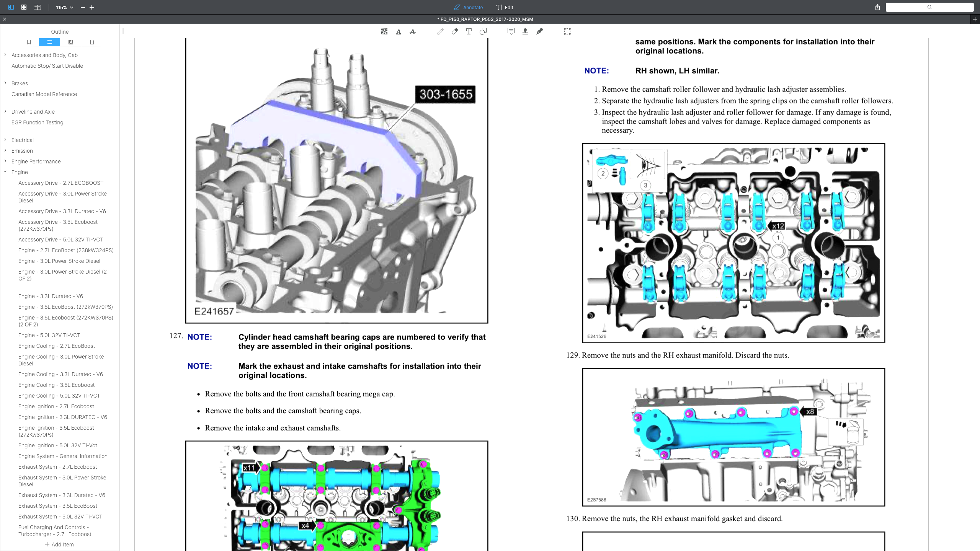Expand Accessories and Body, Cab outline

click(x=5, y=55)
